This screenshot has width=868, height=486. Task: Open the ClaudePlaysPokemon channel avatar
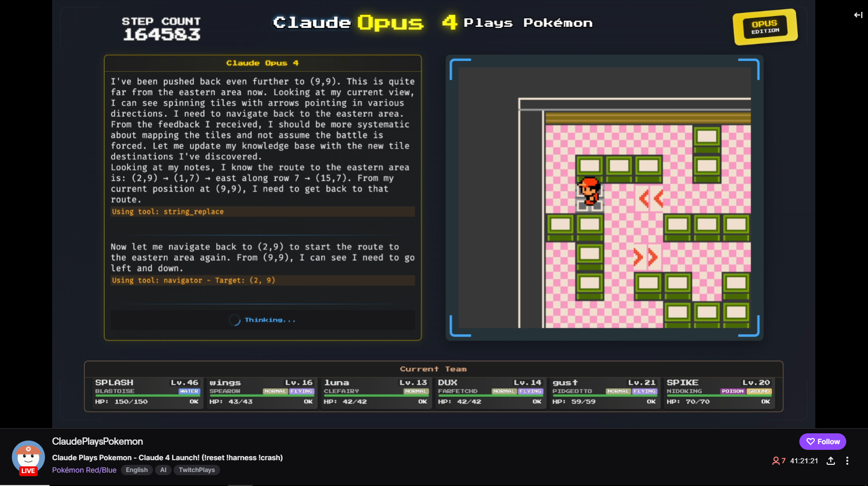click(x=28, y=457)
